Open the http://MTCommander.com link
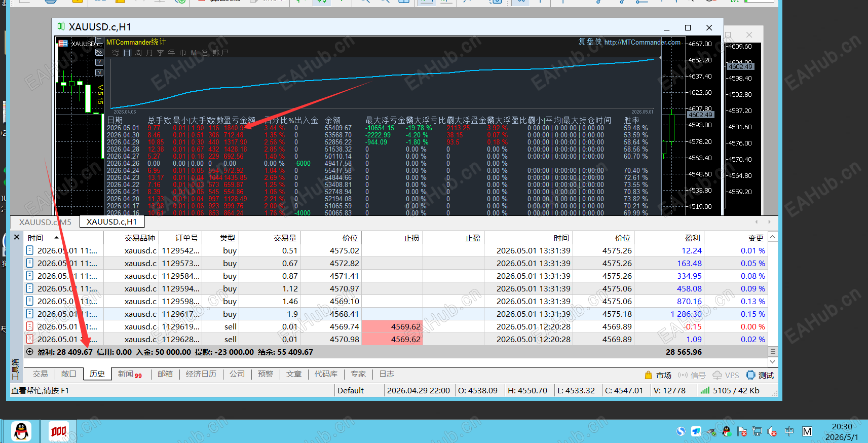Screen dimensions: 868x443 click(642, 42)
